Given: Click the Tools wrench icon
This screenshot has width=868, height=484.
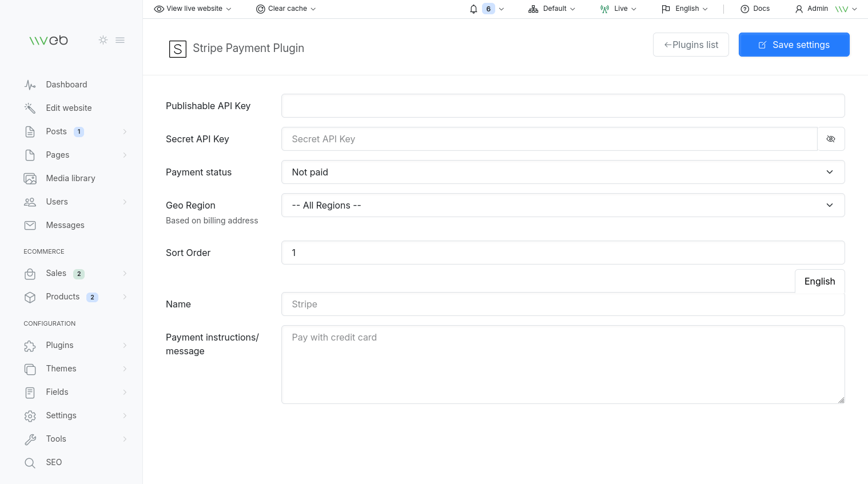Looking at the screenshot, I should (30, 439).
